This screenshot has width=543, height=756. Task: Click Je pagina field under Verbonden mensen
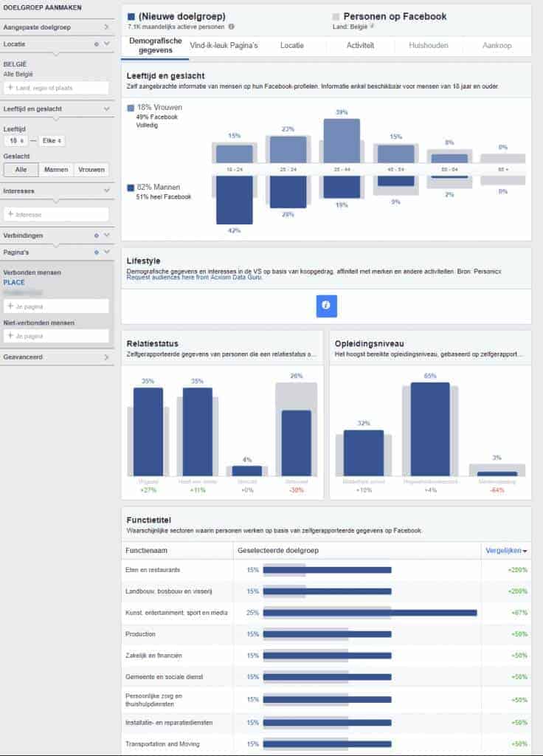[56, 306]
